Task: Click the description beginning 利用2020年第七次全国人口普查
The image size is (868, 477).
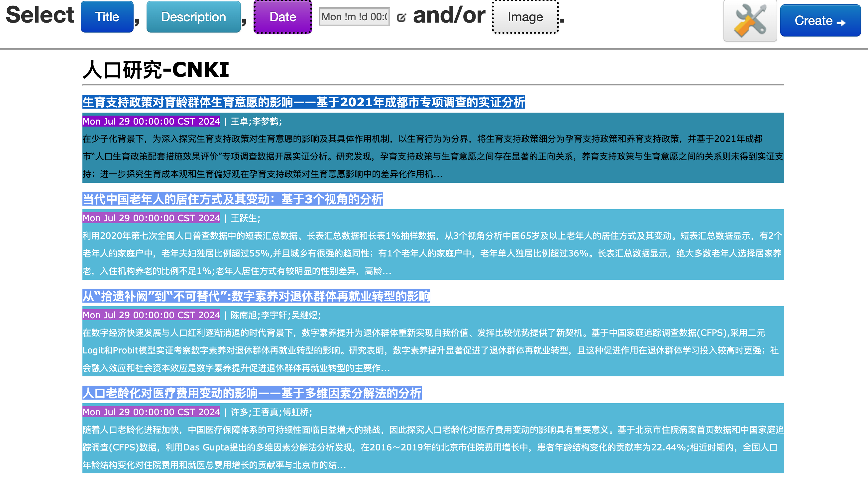Action: point(433,253)
